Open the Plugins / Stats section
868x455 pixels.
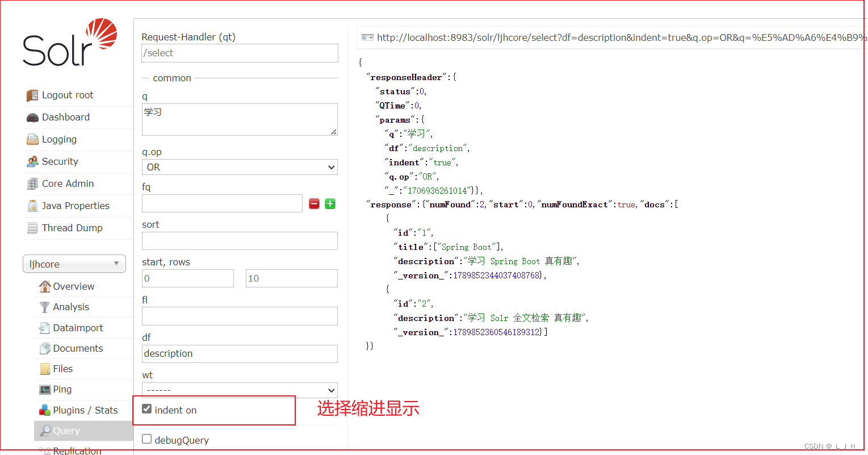click(85, 411)
